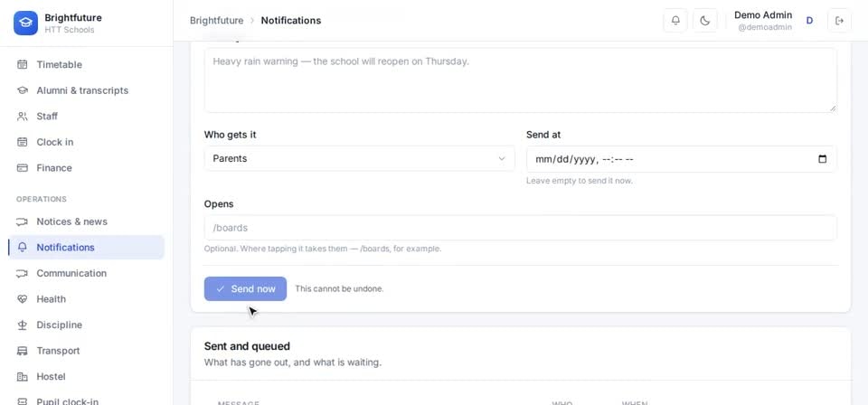Click the Communication megaphone icon
Screen dimensions: 868x405
(x=22, y=273)
